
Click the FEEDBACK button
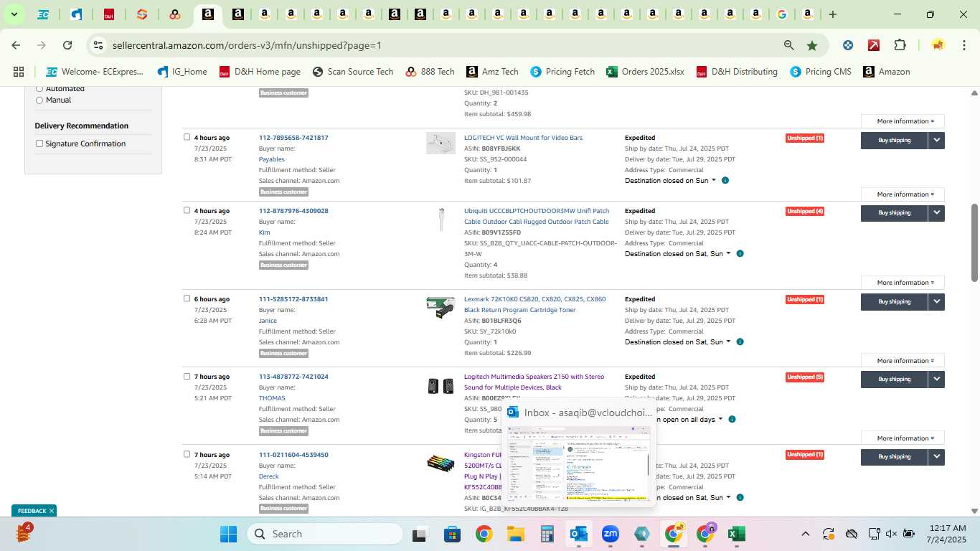click(32, 511)
